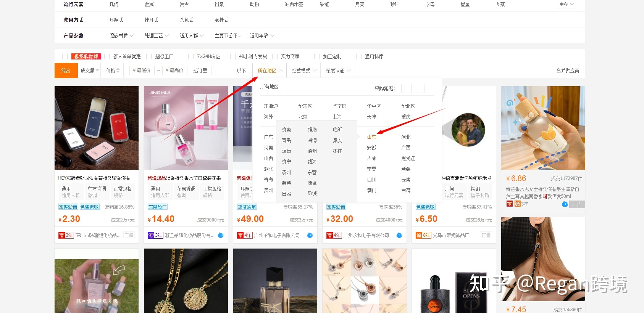This screenshot has height=313, width=644.
Task: Tick the 加工定制 checkbox
Action: pos(317,56)
